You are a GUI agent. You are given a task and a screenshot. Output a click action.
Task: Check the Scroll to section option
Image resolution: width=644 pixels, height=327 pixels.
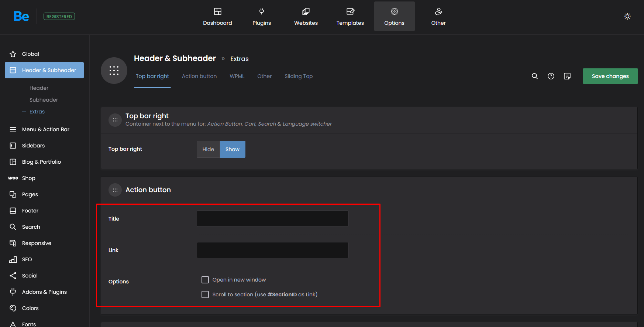tap(205, 294)
